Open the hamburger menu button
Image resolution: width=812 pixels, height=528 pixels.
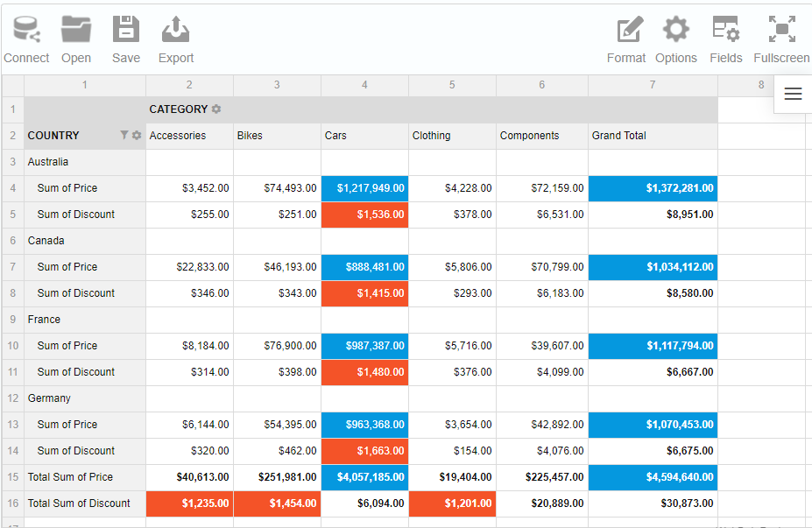pyautogui.click(x=793, y=95)
